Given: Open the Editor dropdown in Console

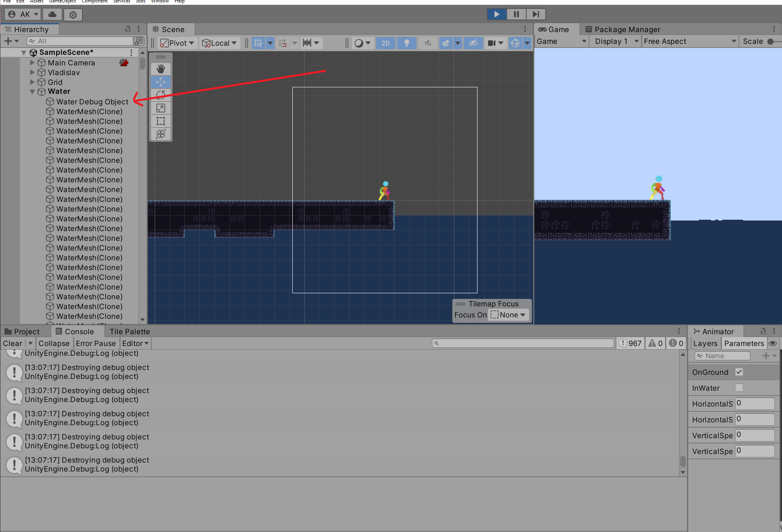Looking at the screenshot, I should pyautogui.click(x=136, y=343).
